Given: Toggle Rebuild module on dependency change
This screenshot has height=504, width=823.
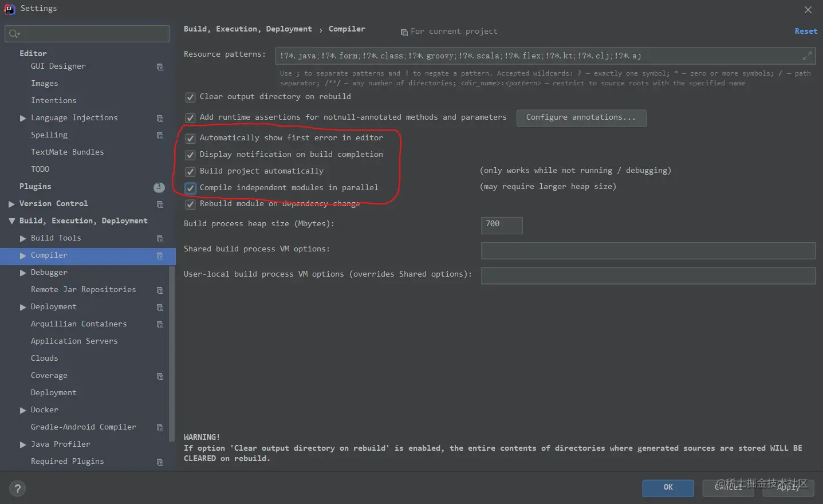Looking at the screenshot, I should pyautogui.click(x=190, y=204).
